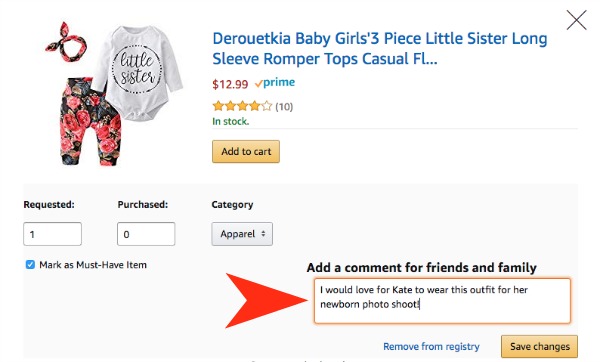Add the romper set to cart
This screenshot has width=600, height=362.
tap(246, 152)
